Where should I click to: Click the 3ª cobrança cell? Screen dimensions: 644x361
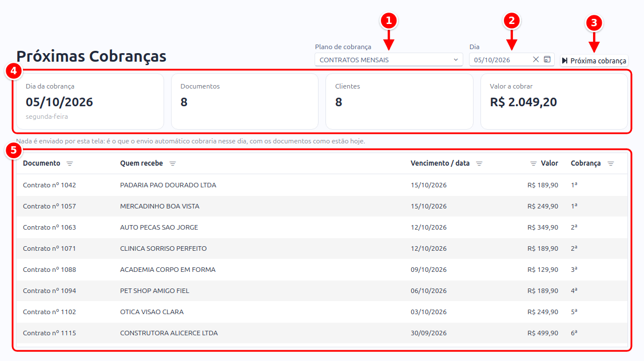click(x=574, y=270)
